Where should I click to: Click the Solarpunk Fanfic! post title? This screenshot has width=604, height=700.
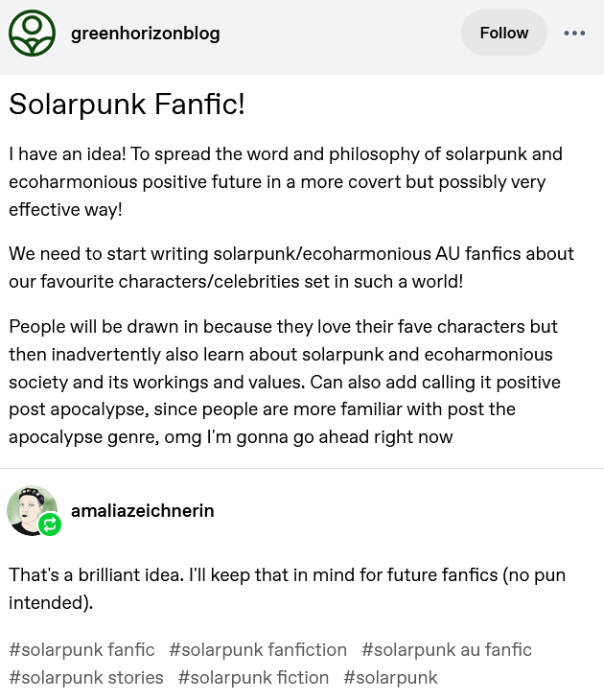(x=127, y=105)
